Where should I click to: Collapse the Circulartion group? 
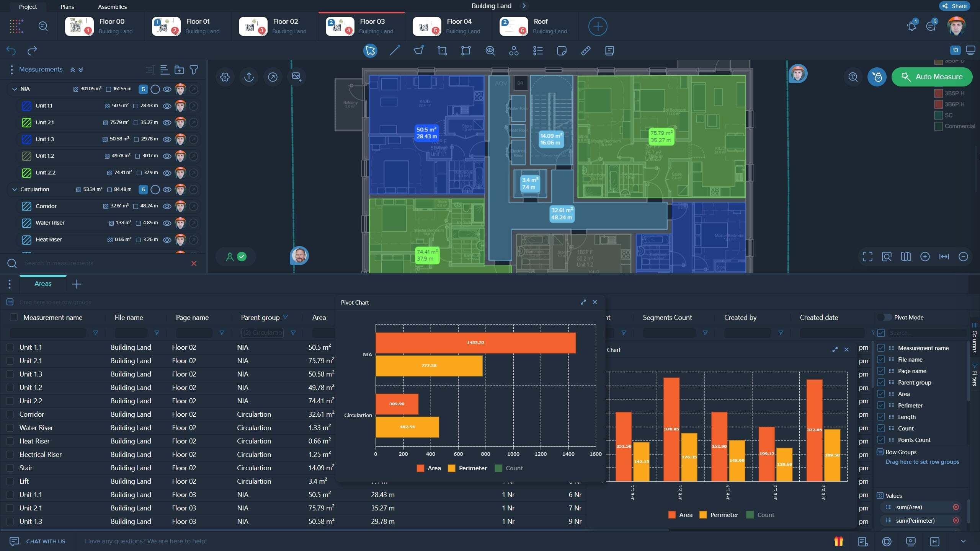point(15,189)
